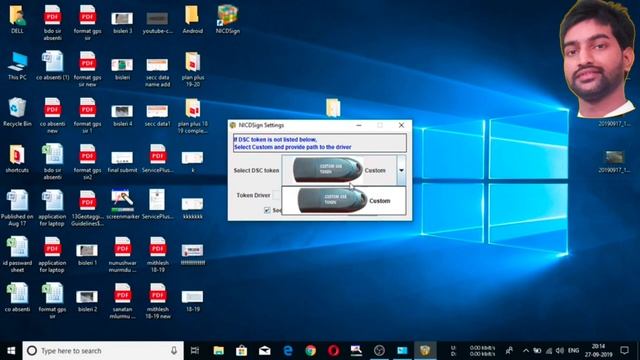Open volume control in system tray
The height and width of the screenshot is (360, 640).
pyautogui.click(x=560, y=351)
